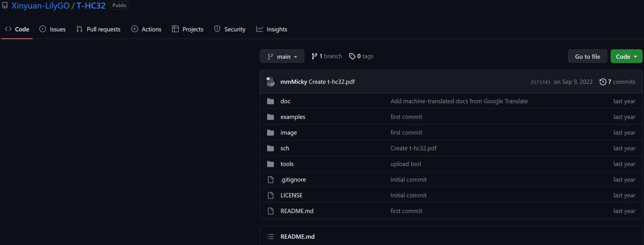This screenshot has height=245, width=644.
Task: Open the tools folder
Action: [287, 164]
